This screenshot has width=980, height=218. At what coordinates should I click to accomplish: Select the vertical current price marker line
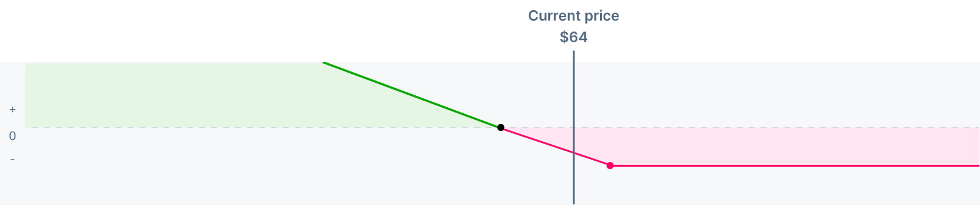(574, 127)
